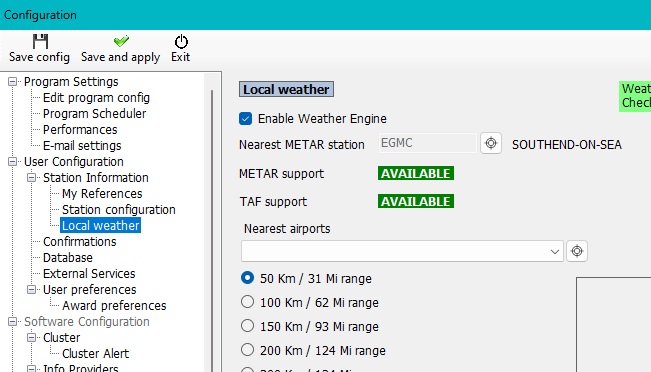Open Edit program config page
The width and height of the screenshot is (651, 372).
(x=96, y=98)
